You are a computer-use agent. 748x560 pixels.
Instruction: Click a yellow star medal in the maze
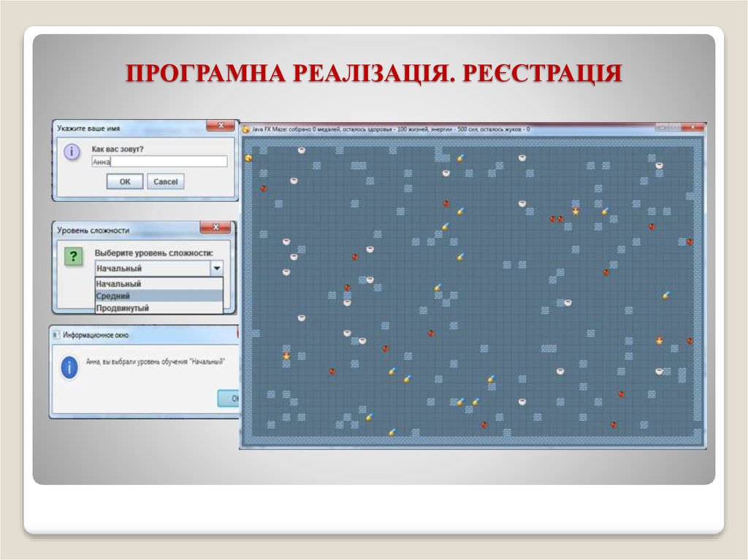point(576,212)
